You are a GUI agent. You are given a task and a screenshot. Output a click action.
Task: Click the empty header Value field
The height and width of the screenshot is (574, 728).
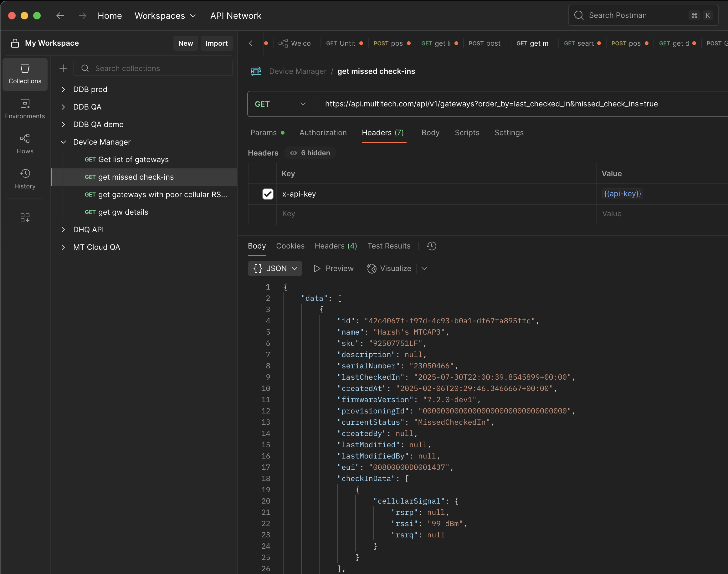(x=662, y=214)
